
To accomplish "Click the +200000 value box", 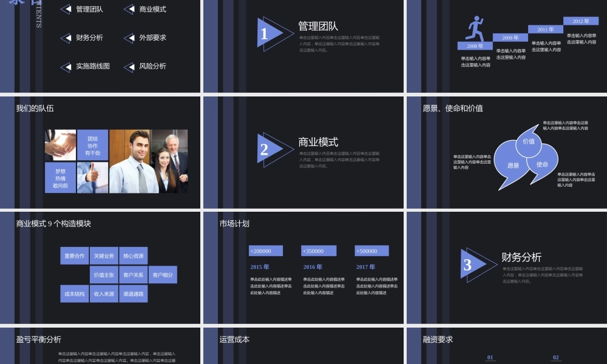I will [x=266, y=251].
